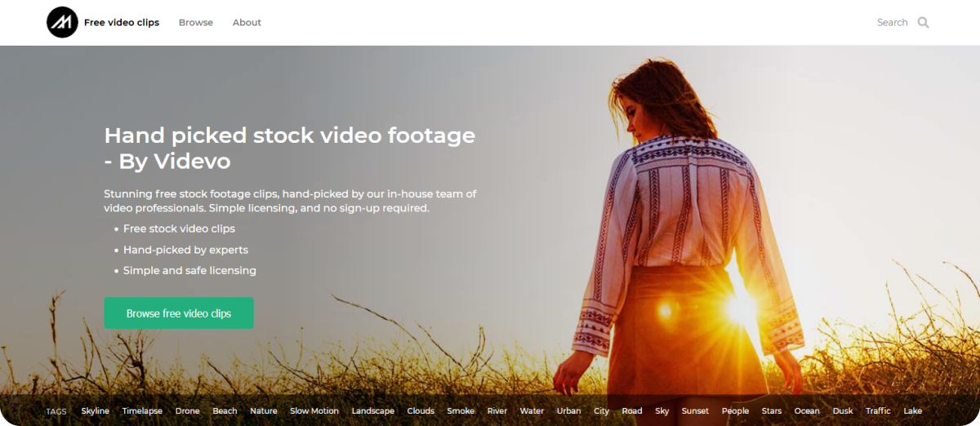Select the Beach tag
The image size is (980, 426).
[x=225, y=411]
